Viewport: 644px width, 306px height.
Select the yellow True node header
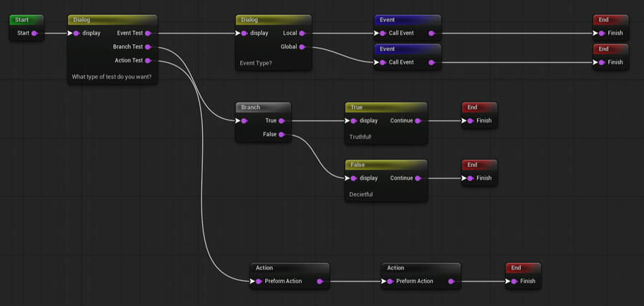[x=385, y=107]
